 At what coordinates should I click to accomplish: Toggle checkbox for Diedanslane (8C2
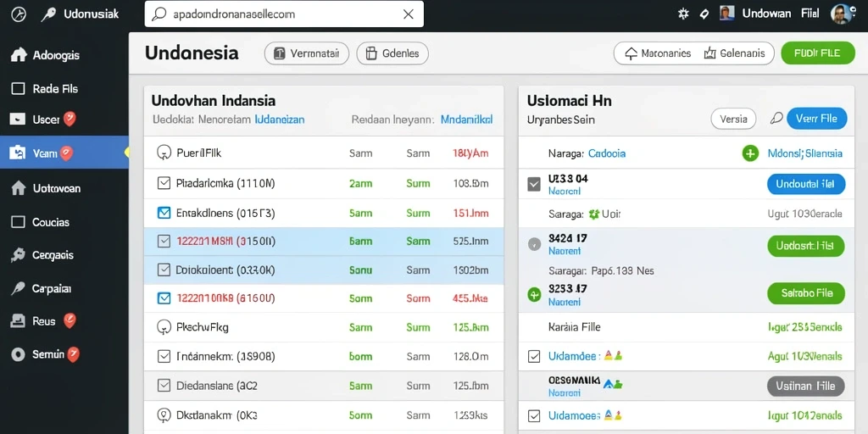click(164, 386)
